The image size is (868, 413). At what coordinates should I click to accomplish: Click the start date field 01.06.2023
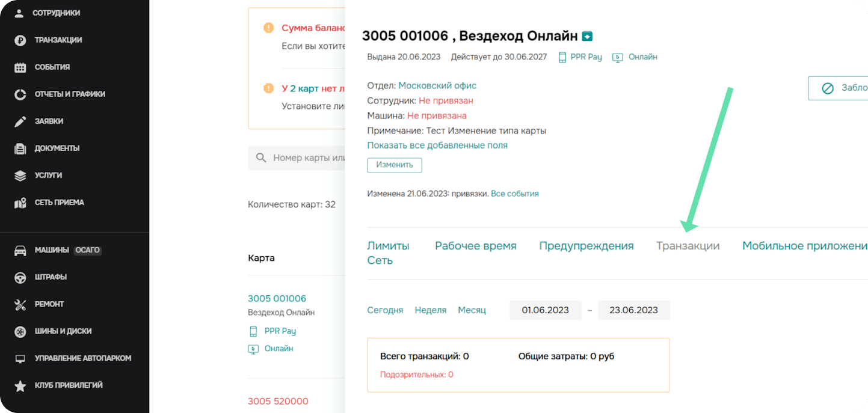(x=545, y=310)
